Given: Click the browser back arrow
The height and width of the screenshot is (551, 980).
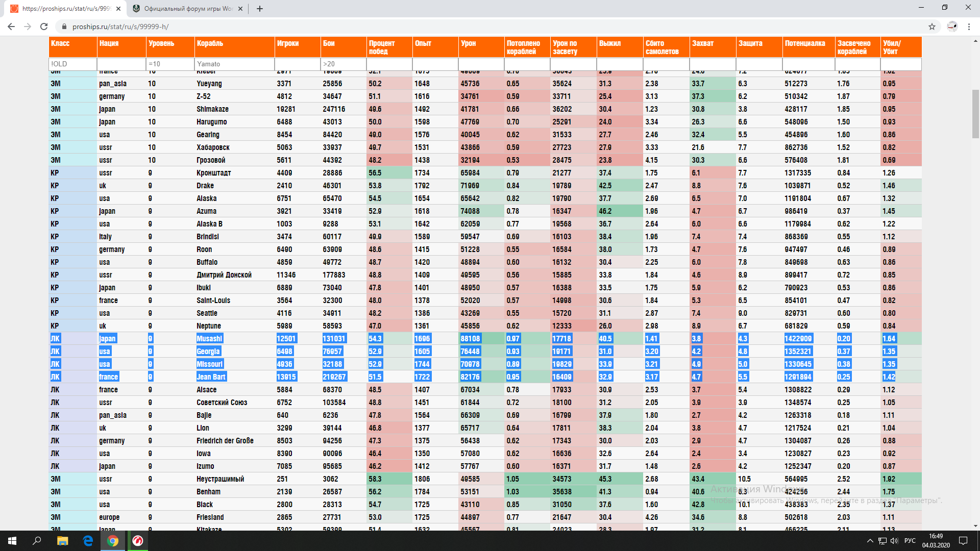Looking at the screenshot, I should (x=11, y=27).
